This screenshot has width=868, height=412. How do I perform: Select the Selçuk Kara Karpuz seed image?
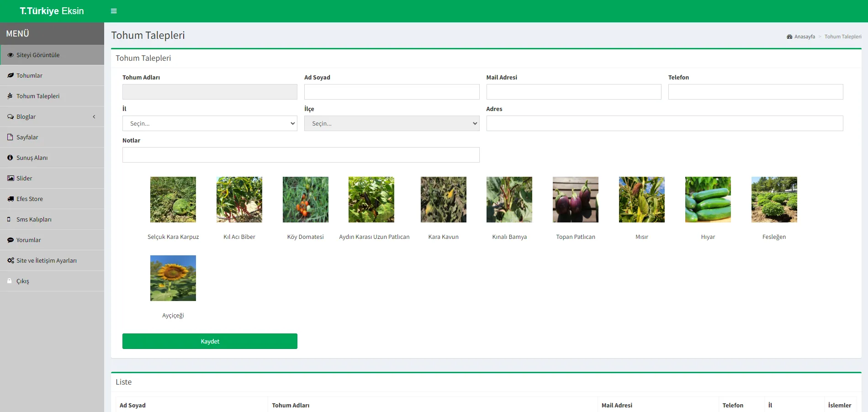point(173,200)
